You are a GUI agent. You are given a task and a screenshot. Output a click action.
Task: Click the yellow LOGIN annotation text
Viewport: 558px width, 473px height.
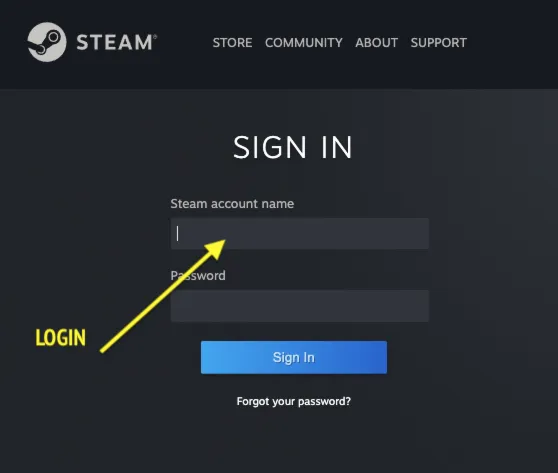coord(60,337)
